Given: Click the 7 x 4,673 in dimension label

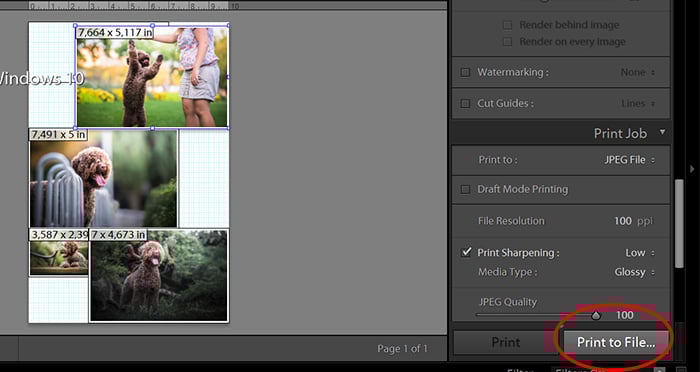Looking at the screenshot, I should [118, 234].
